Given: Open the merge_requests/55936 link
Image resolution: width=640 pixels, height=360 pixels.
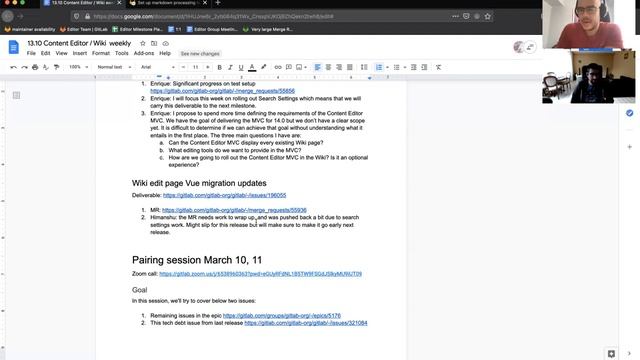Looking at the screenshot, I should tap(234, 210).
